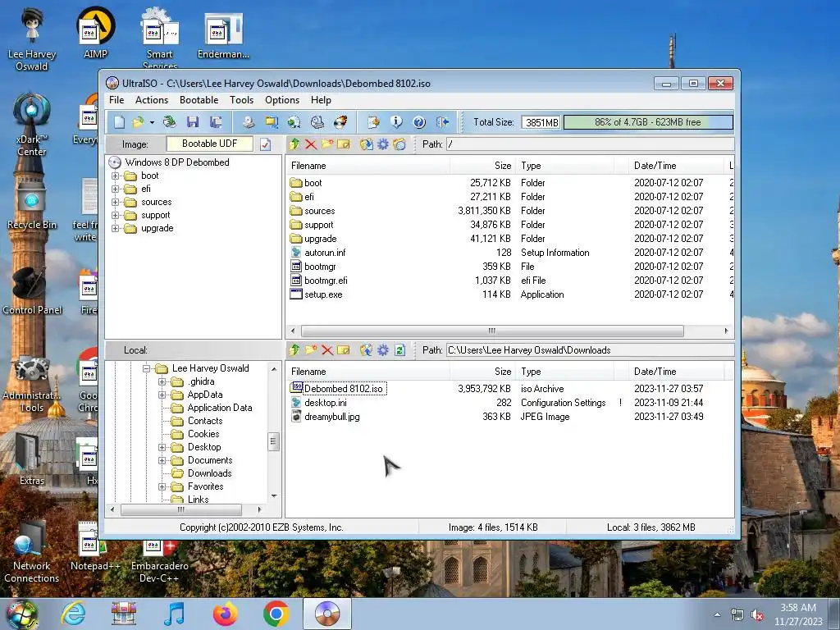Viewport: 840px width, 630px height.
Task: Click the disc with green arrow icon
Action: tap(294, 122)
